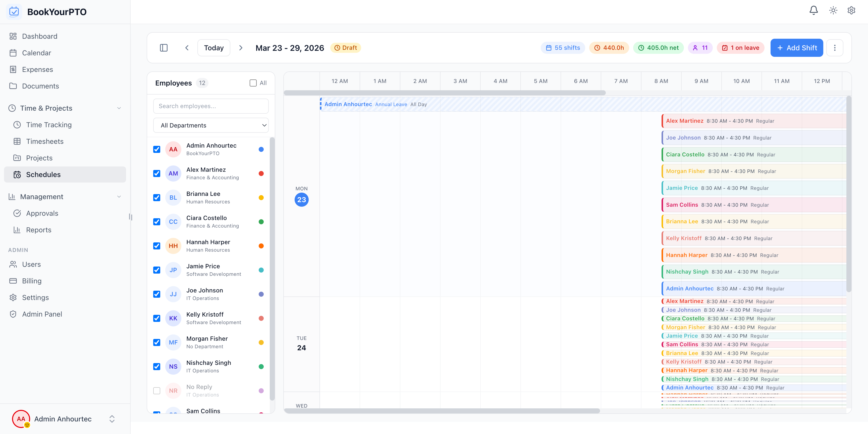The height and width of the screenshot is (434, 868).
Task: Check the No Reply employee checkbox
Action: point(157,391)
